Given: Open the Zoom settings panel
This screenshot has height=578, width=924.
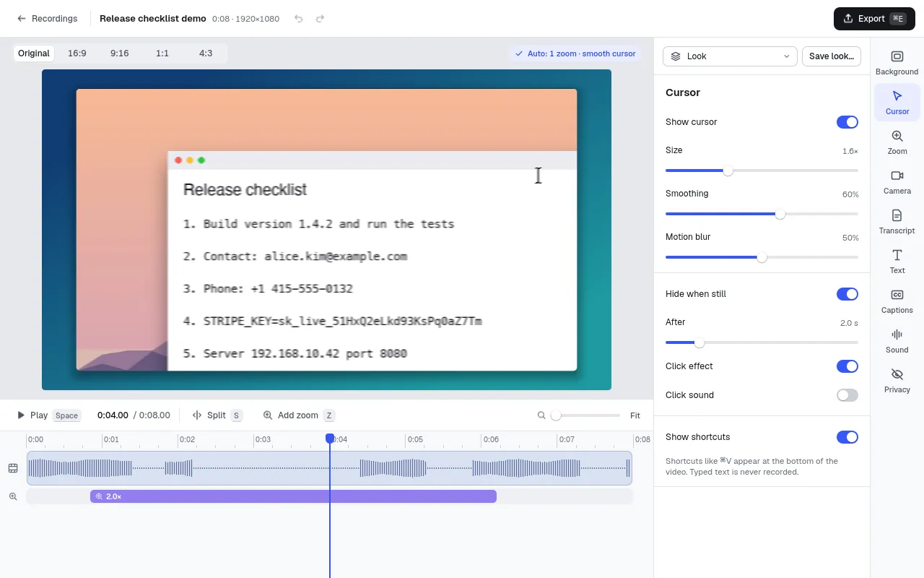Looking at the screenshot, I should tap(897, 142).
